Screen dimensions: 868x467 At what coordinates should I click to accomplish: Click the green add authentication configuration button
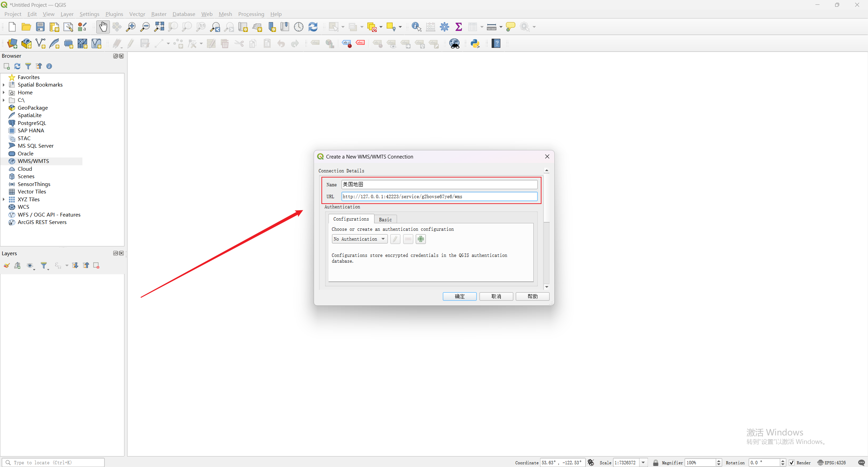coord(421,239)
